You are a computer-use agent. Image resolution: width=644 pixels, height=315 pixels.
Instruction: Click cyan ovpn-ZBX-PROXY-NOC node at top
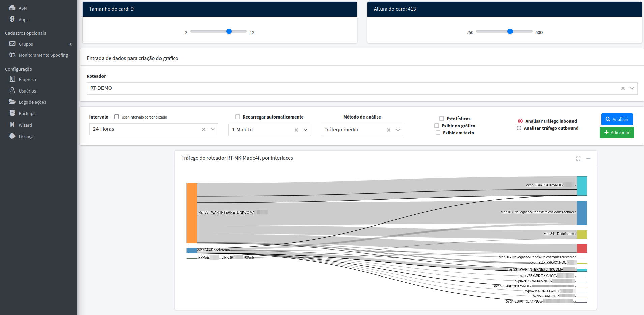pos(582,186)
